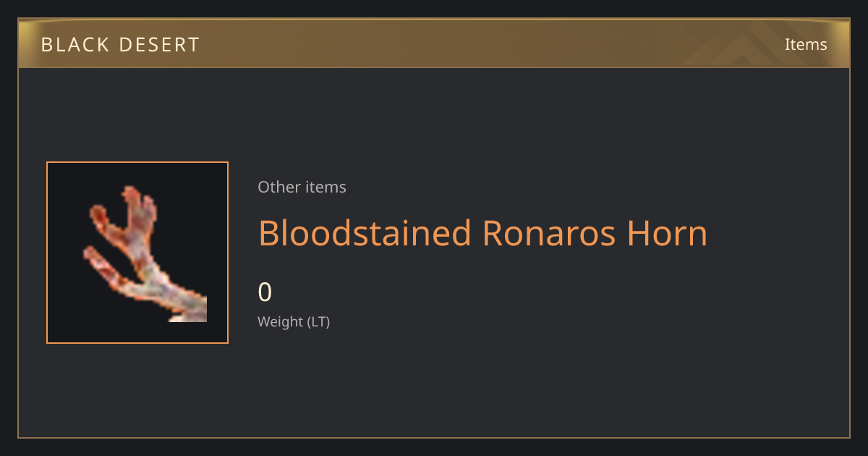The width and height of the screenshot is (868, 456).
Task: Click the Weight (LT) label
Action: [294, 321]
